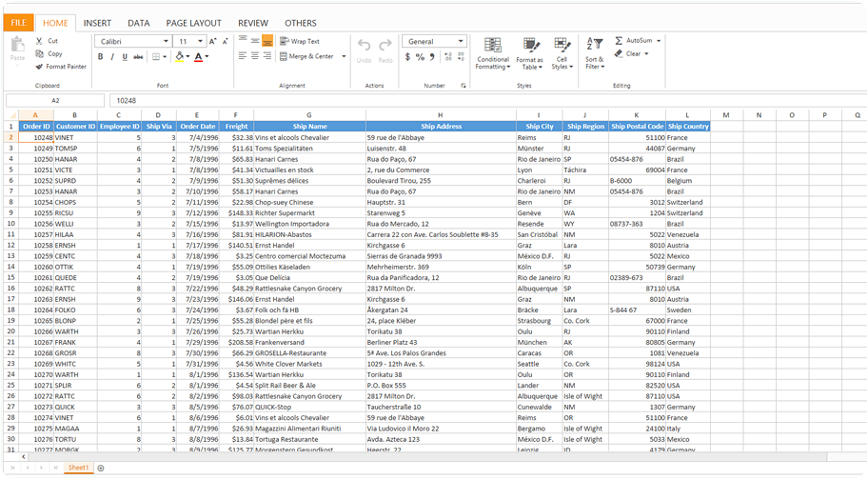Viewport: 868px width, 480px height.
Task: Click the Format Painter tool
Action: click(61, 67)
